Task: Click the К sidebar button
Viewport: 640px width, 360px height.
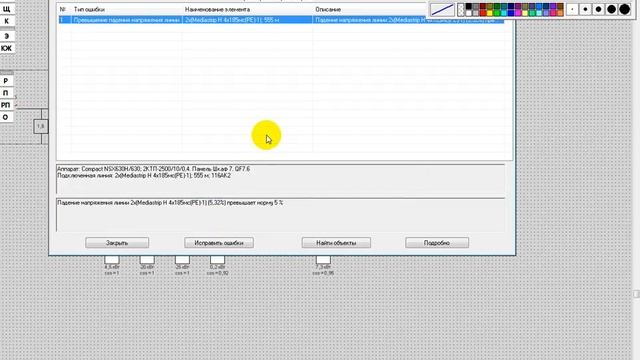Action: pos(7,21)
